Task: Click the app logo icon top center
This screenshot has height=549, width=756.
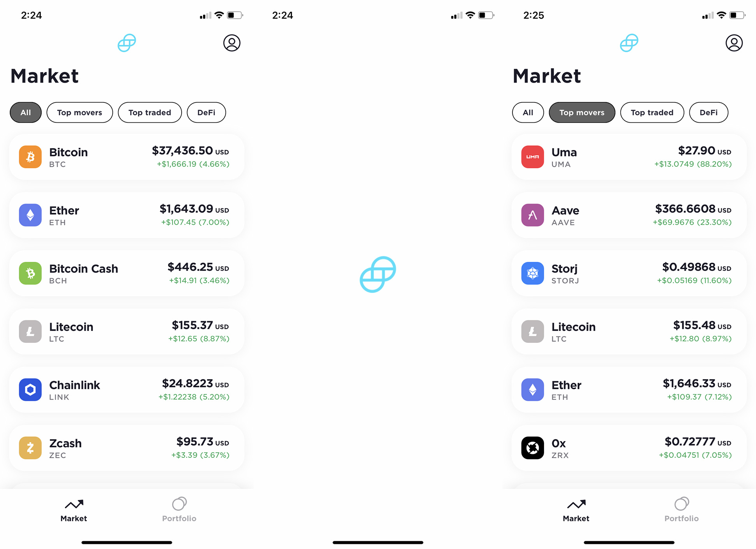Action: tap(125, 42)
